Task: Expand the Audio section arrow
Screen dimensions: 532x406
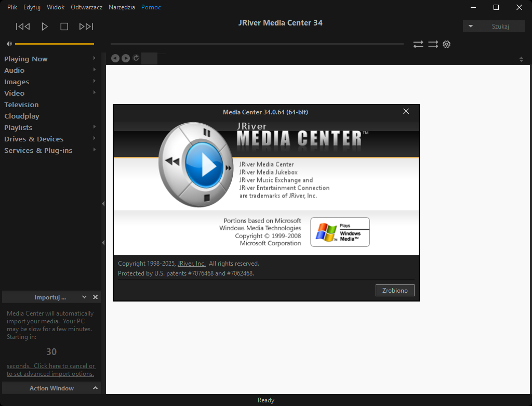Action: (x=95, y=70)
